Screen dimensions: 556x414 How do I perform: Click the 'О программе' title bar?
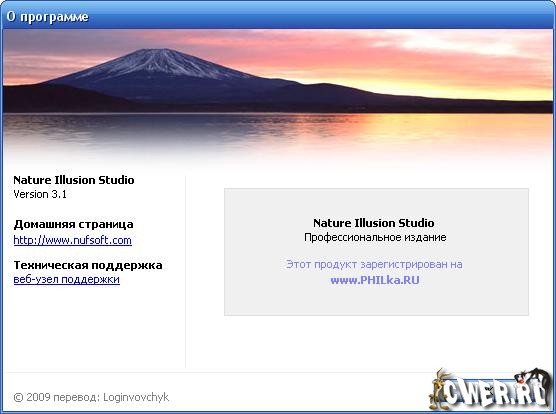coord(278,16)
